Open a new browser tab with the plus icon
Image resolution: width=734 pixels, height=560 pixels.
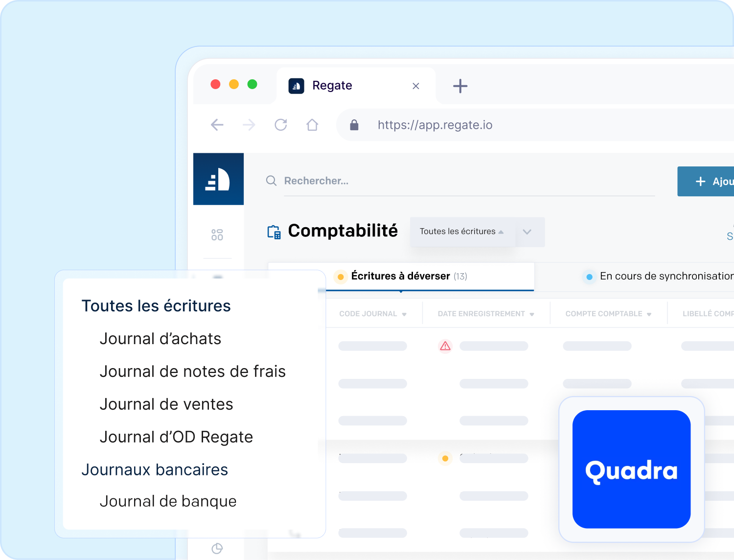(460, 86)
